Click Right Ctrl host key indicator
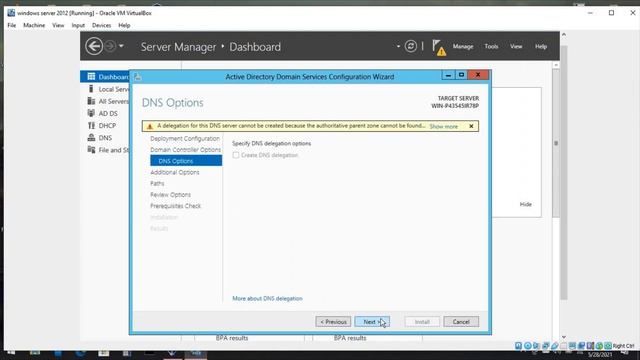 [624, 346]
